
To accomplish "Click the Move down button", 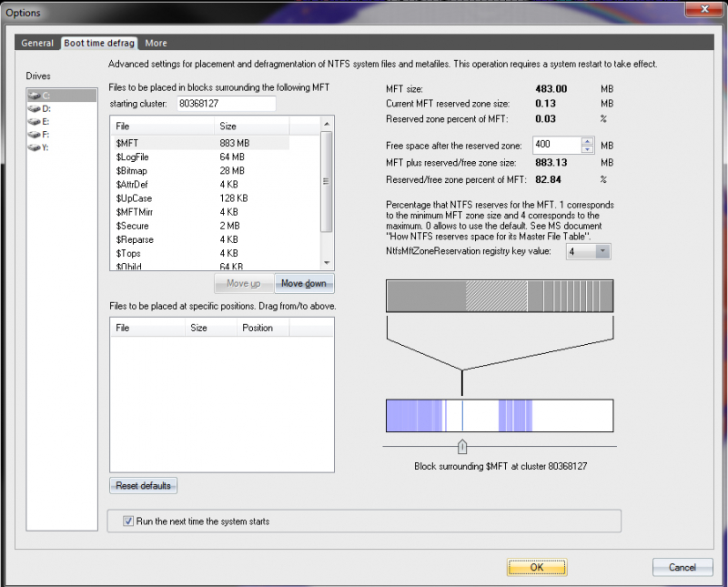I will click(305, 284).
